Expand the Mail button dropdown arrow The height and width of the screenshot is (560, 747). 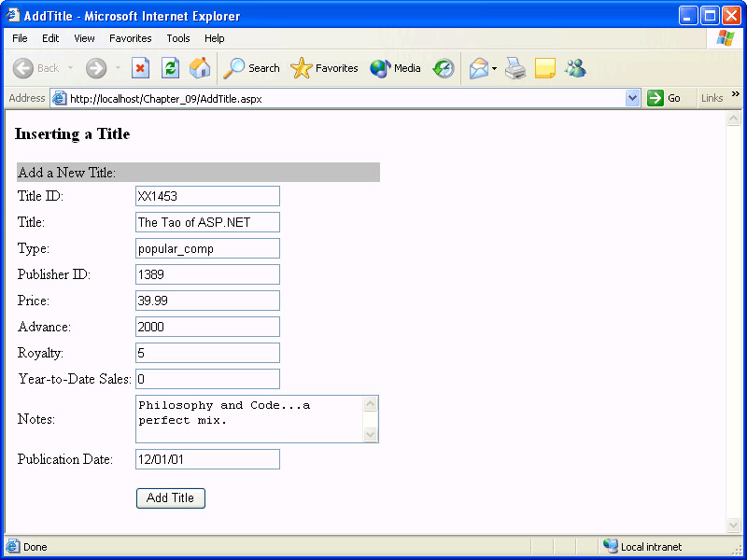(494, 68)
